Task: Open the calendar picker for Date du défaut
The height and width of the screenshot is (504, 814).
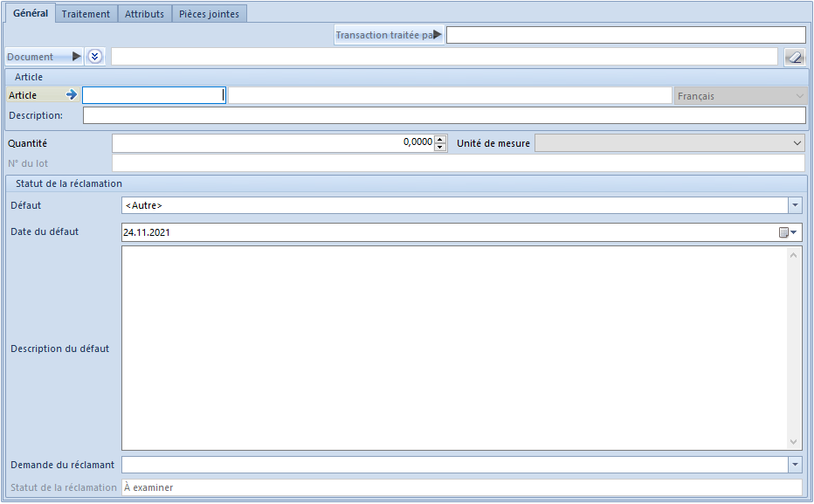Action: pos(788,232)
